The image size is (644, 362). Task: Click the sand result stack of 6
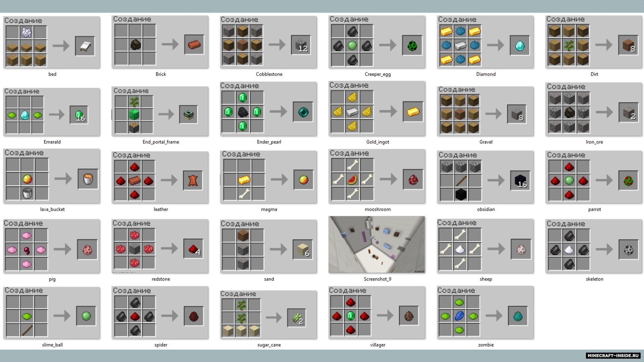[x=303, y=249]
